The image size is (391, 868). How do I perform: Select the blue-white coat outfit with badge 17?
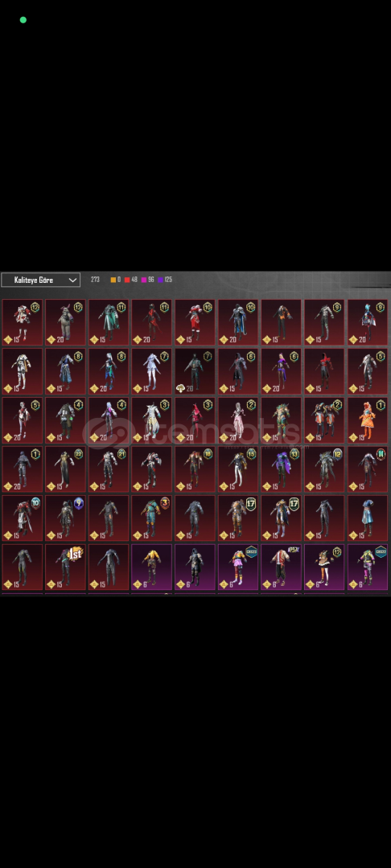point(282,518)
